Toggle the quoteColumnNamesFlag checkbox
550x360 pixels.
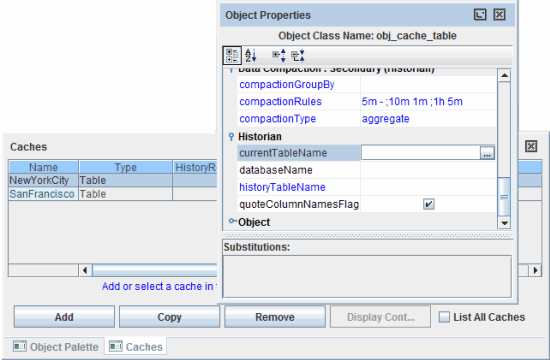[x=429, y=204]
